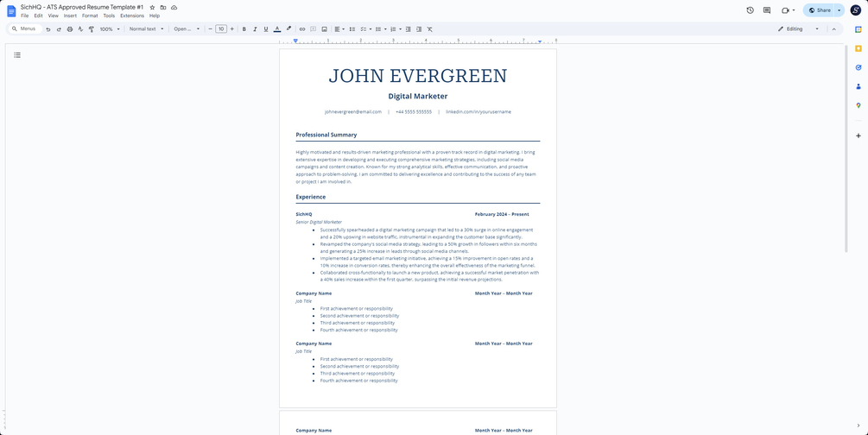This screenshot has height=435, width=868.
Task: Open the Normal text style dropdown
Action: pyautogui.click(x=147, y=28)
